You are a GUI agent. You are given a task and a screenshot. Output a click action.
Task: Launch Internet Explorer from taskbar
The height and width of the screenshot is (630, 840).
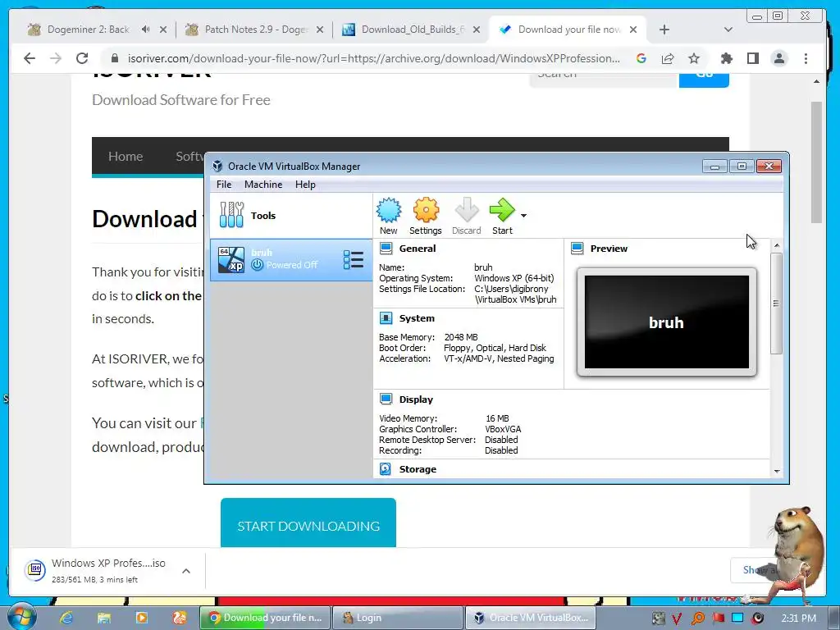coord(66,618)
